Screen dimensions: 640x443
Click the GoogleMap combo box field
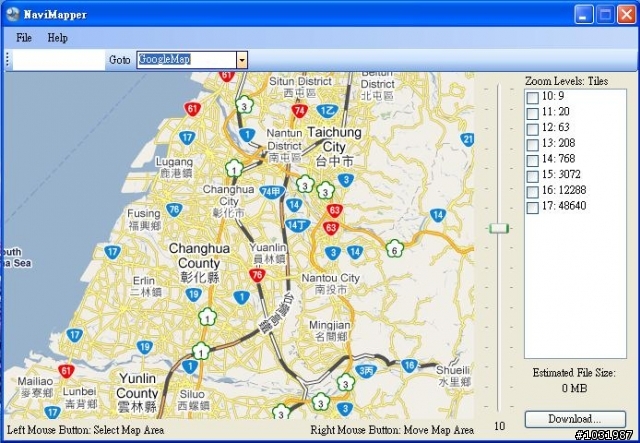187,60
